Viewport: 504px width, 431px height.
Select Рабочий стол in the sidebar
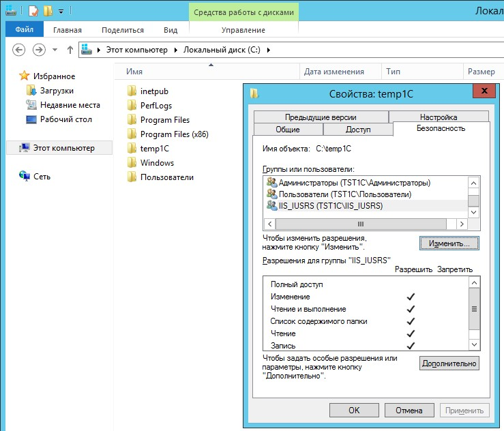(65, 119)
